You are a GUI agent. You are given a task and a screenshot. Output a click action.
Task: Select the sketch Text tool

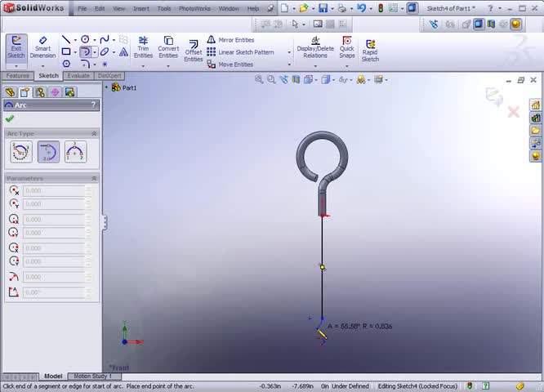[123, 52]
